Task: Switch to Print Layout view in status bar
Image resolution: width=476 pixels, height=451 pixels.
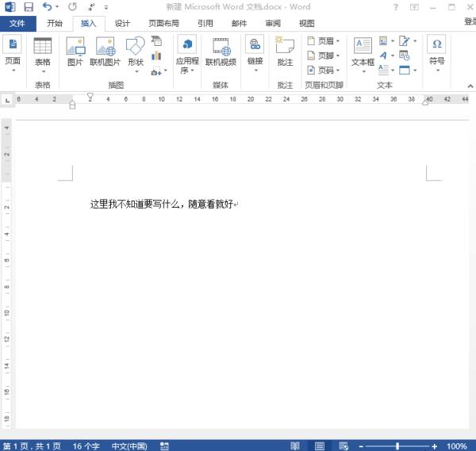Action: tap(320, 445)
